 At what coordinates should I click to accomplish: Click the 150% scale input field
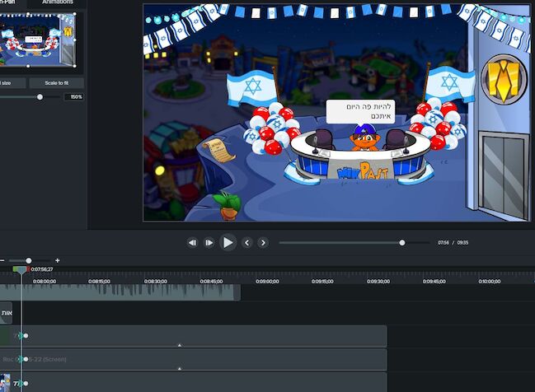[74, 97]
